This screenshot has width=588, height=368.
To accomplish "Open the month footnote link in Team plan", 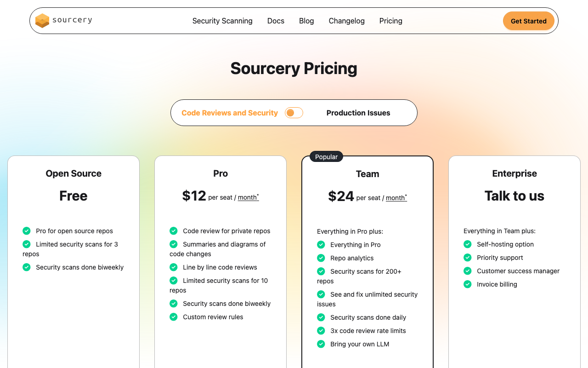I will click(396, 198).
